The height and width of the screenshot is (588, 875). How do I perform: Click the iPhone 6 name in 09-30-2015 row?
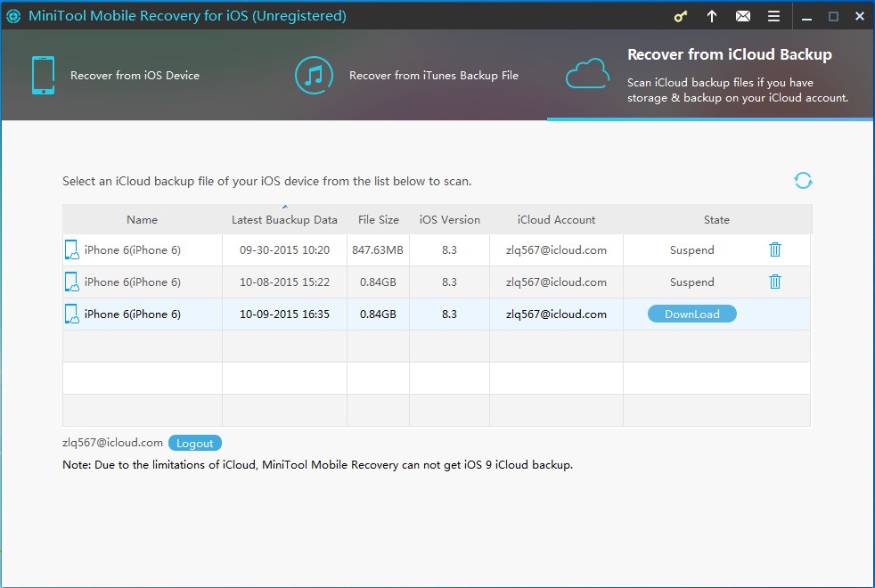coord(133,250)
